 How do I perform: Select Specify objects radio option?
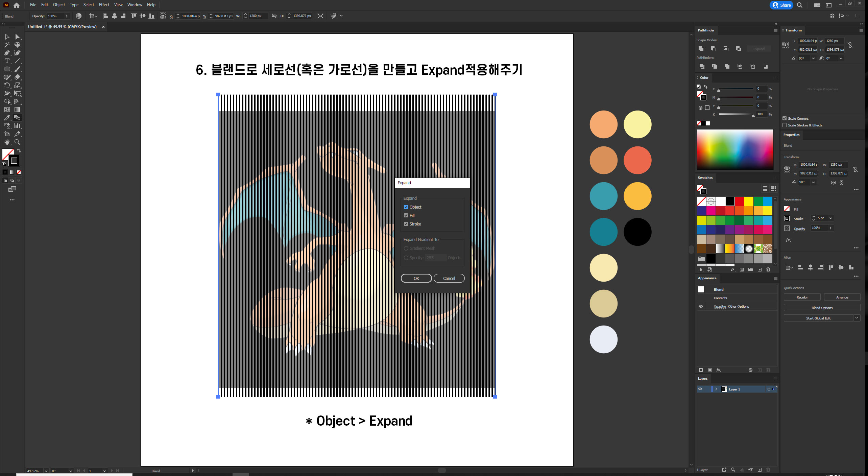[406, 258]
